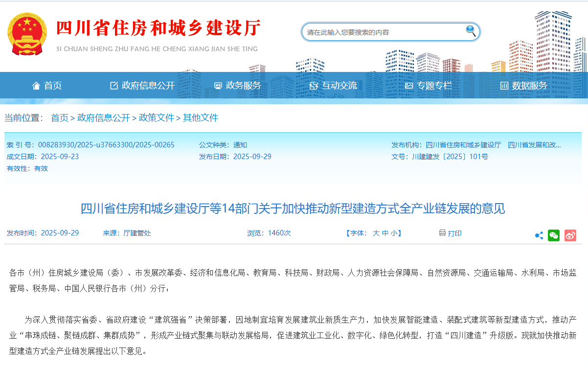Click the 打印 print link
This screenshot has width=588, height=371.
click(x=454, y=233)
